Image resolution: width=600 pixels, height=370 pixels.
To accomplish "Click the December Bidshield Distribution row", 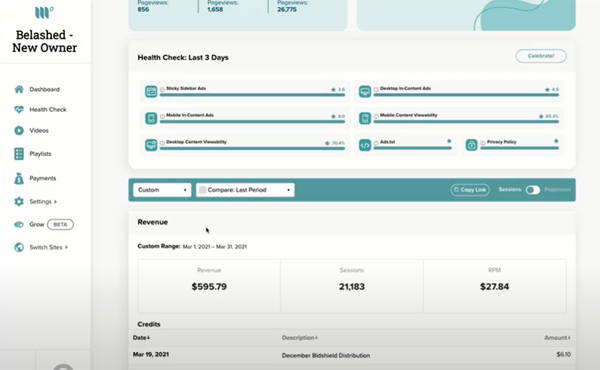I will pyautogui.click(x=352, y=355).
